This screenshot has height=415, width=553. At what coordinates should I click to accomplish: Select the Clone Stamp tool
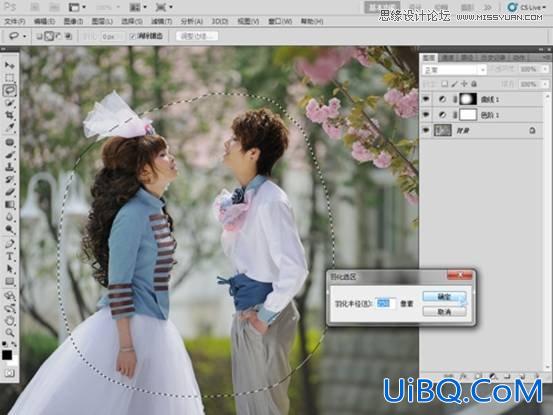click(10, 167)
